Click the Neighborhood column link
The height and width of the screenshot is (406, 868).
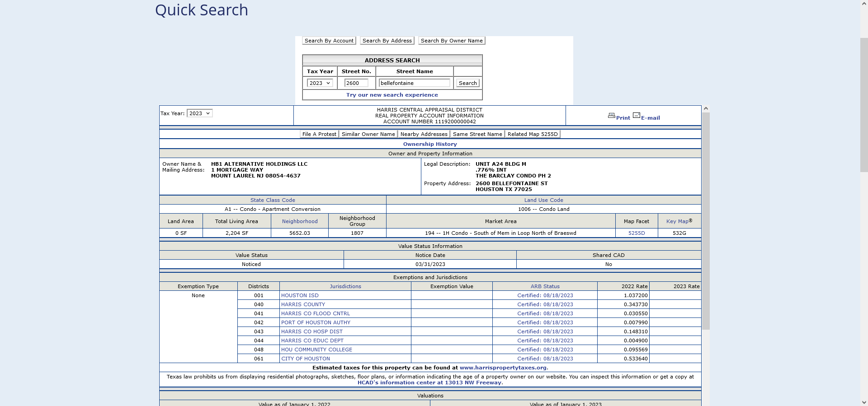pos(300,221)
